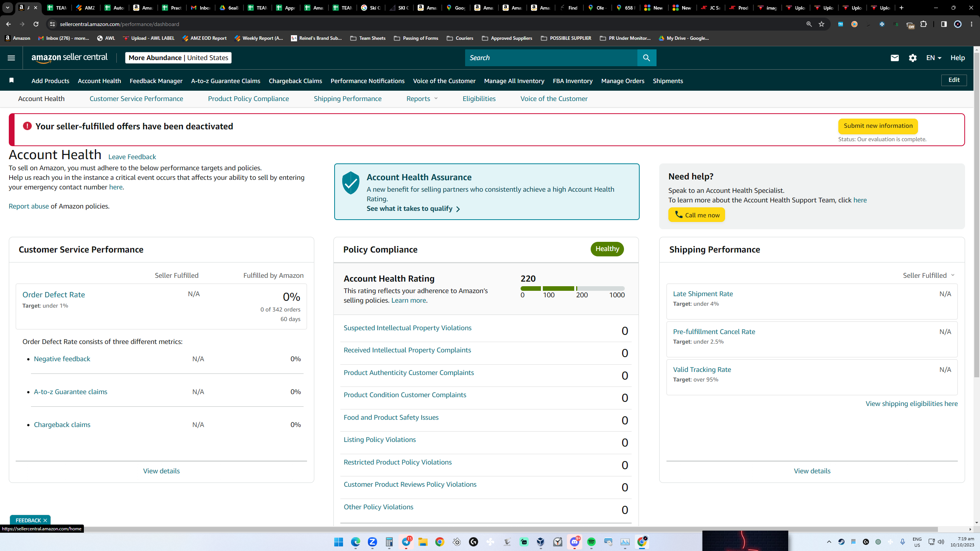The width and height of the screenshot is (980, 551).
Task: Expand the Reports dropdown
Action: [422, 99]
